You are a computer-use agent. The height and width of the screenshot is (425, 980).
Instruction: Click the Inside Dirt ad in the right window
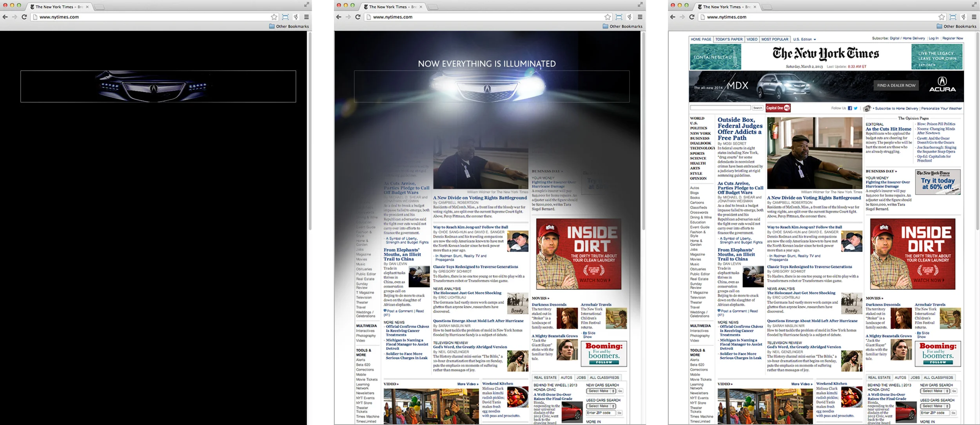tap(913, 254)
